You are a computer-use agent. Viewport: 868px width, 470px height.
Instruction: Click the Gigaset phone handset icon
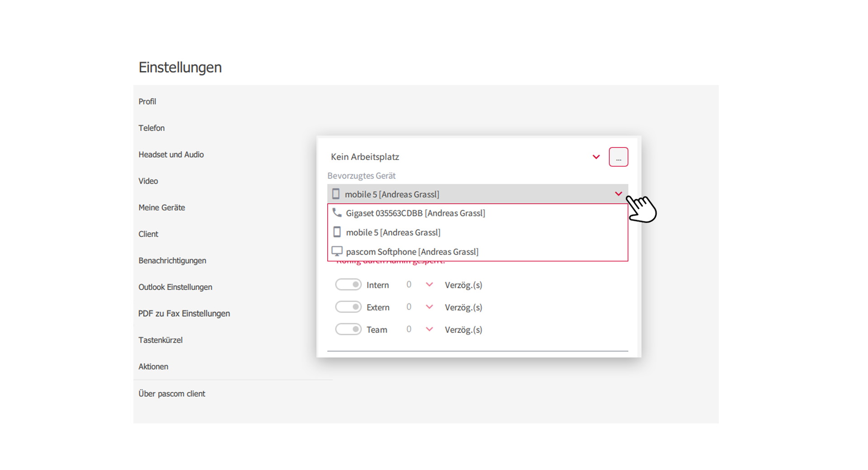pyautogui.click(x=337, y=212)
